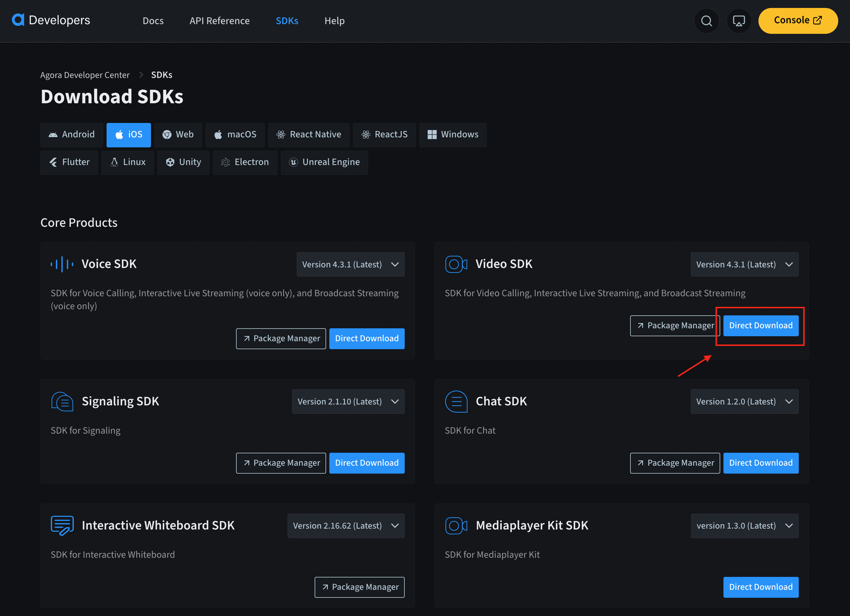Choose the React Native platform tab
The height and width of the screenshot is (616, 850).
tap(309, 134)
